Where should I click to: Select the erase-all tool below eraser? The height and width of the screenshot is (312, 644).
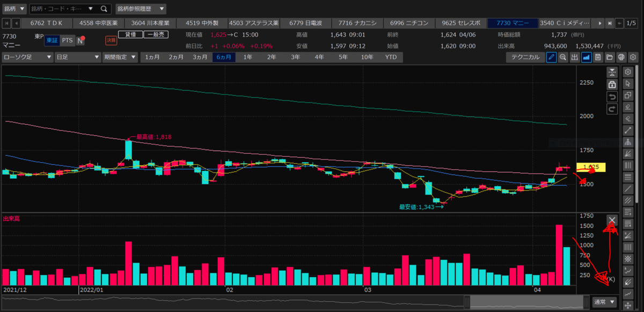[628, 119]
